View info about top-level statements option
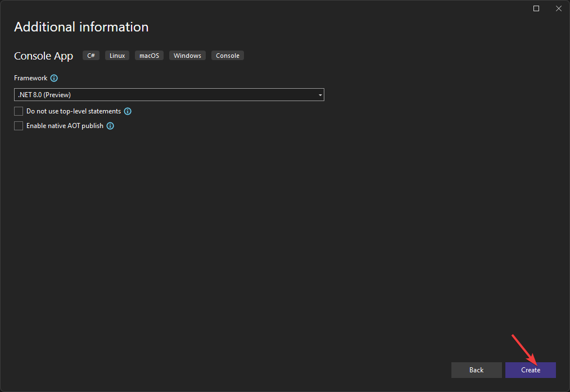Screen dimensions: 570x392 (128, 111)
